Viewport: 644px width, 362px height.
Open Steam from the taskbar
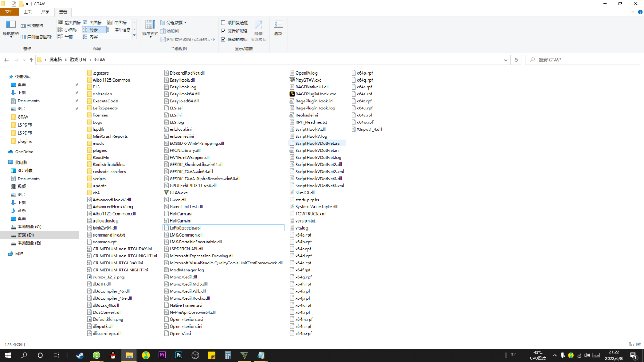(x=80, y=355)
